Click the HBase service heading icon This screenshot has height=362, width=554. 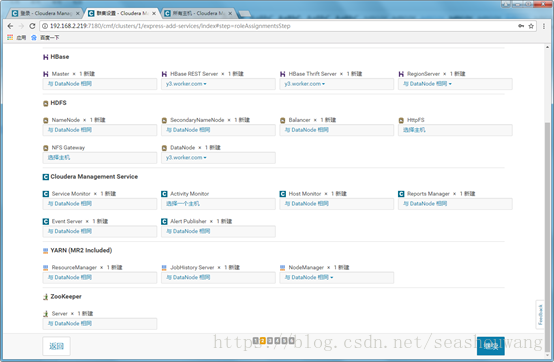coord(46,57)
